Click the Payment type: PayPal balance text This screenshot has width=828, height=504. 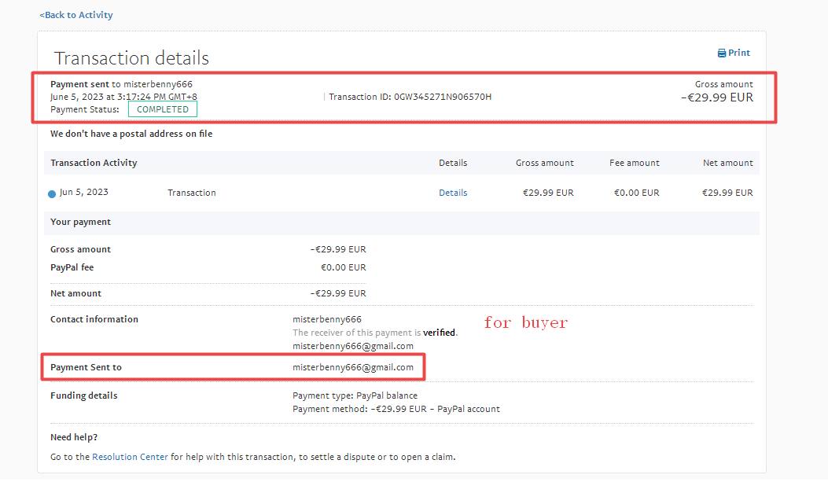355,395
